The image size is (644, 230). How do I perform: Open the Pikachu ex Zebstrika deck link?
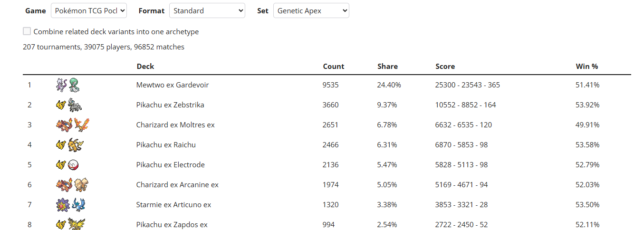(x=170, y=105)
